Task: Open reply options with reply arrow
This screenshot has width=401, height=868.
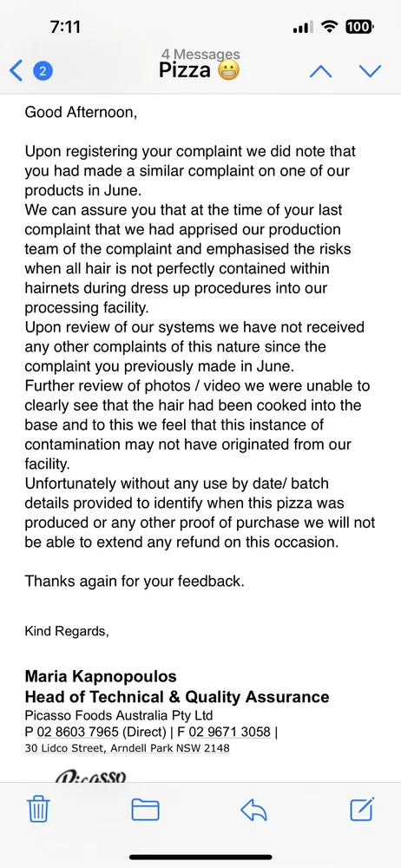Action: (253, 811)
